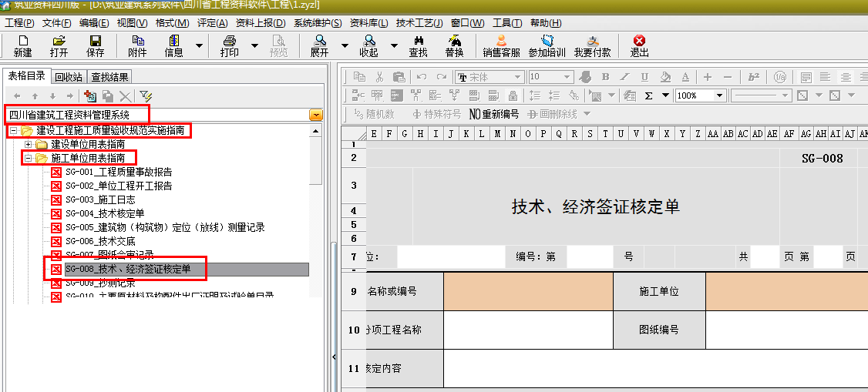Expand the 建设单位用表指南 folder
The image size is (868, 392).
click(29, 145)
